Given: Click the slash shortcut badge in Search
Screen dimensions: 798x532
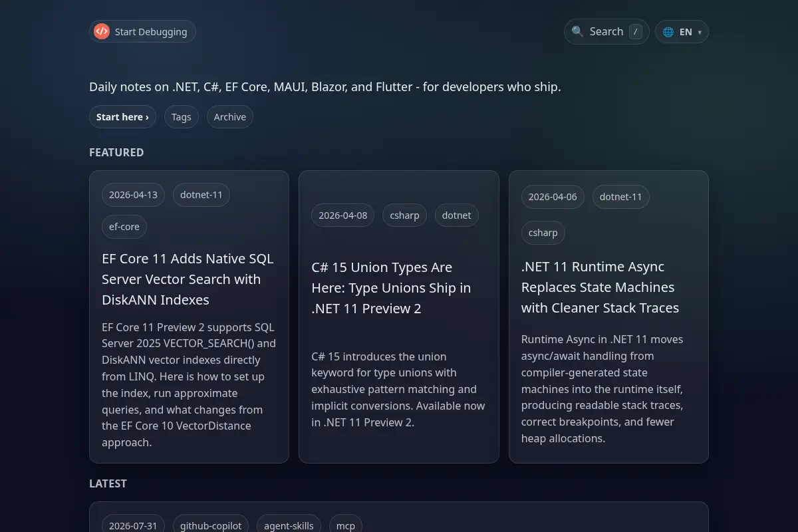Looking at the screenshot, I should (x=636, y=31).
